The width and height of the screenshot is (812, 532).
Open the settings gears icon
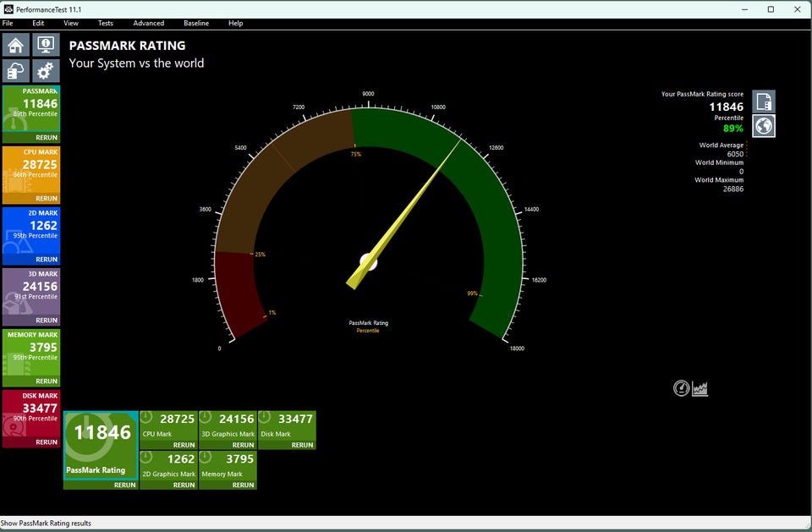click(x=46, y=70)
